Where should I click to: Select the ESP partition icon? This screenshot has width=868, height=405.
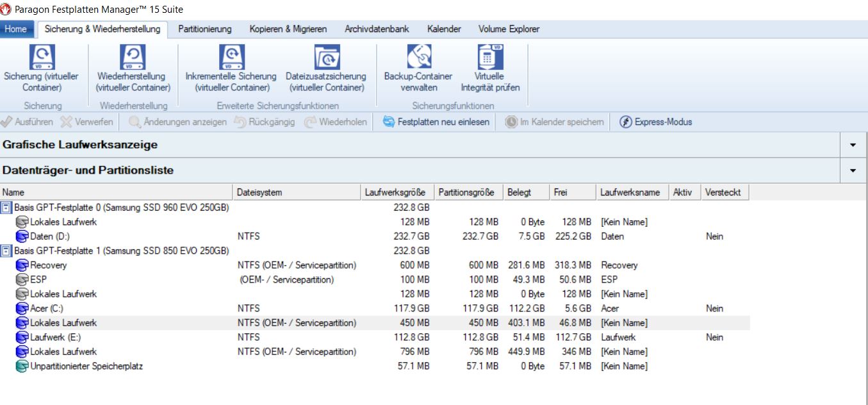point(22,279)
